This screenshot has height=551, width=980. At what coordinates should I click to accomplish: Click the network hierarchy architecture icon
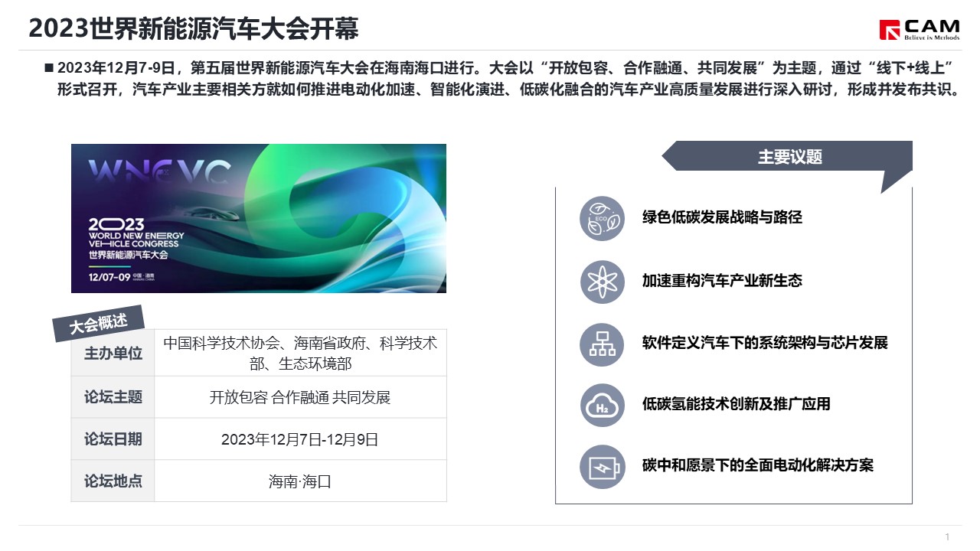pyautogui.click(x=602, y=344)
